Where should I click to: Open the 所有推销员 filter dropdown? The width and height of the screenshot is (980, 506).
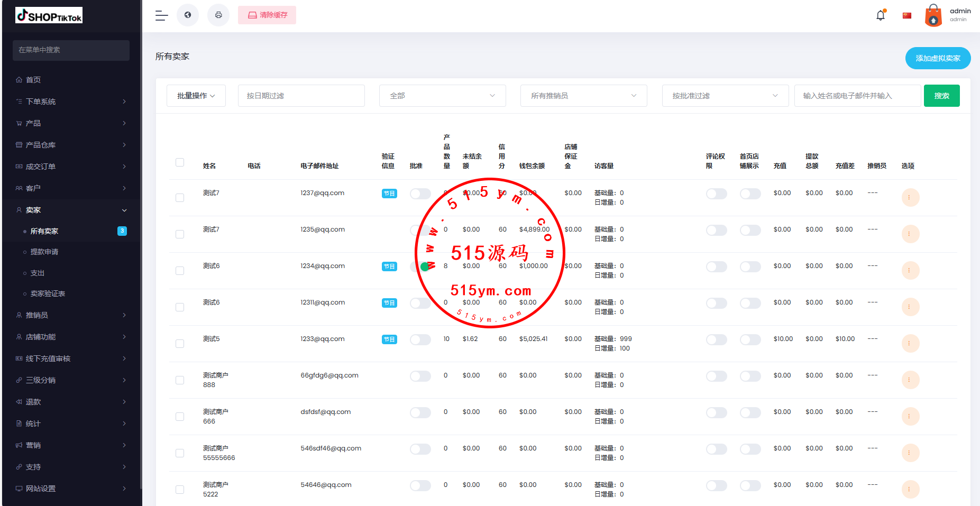tap(583, 96)
